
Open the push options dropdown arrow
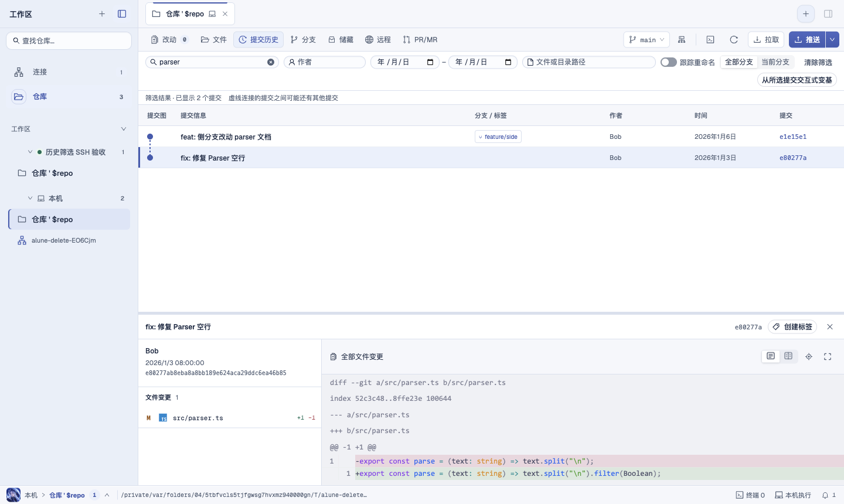click(832, 40)
